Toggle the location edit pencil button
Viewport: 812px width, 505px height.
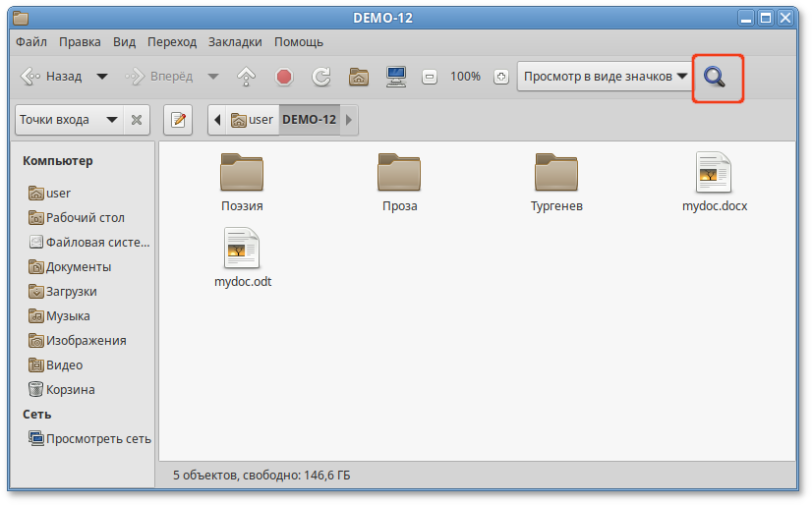[178, 120]
